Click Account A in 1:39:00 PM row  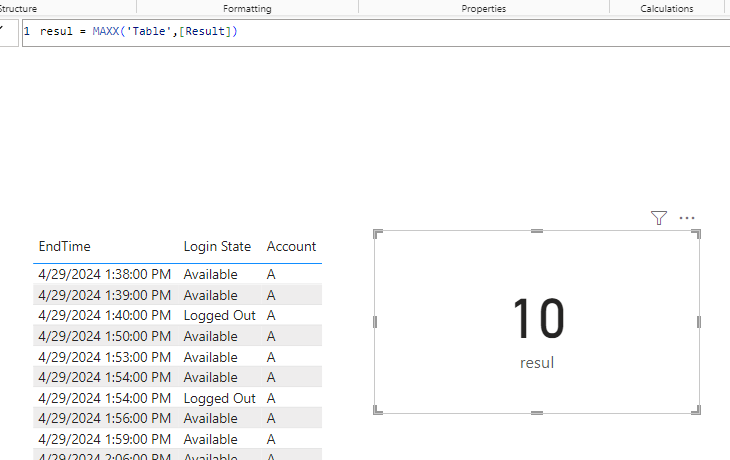(x=271, y=295)
